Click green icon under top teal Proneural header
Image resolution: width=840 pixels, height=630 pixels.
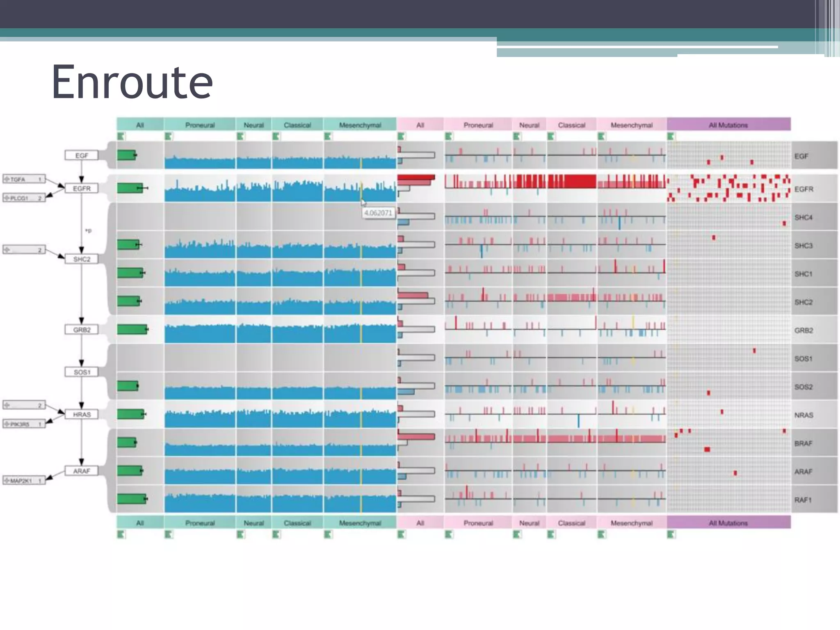click(168, 136)
